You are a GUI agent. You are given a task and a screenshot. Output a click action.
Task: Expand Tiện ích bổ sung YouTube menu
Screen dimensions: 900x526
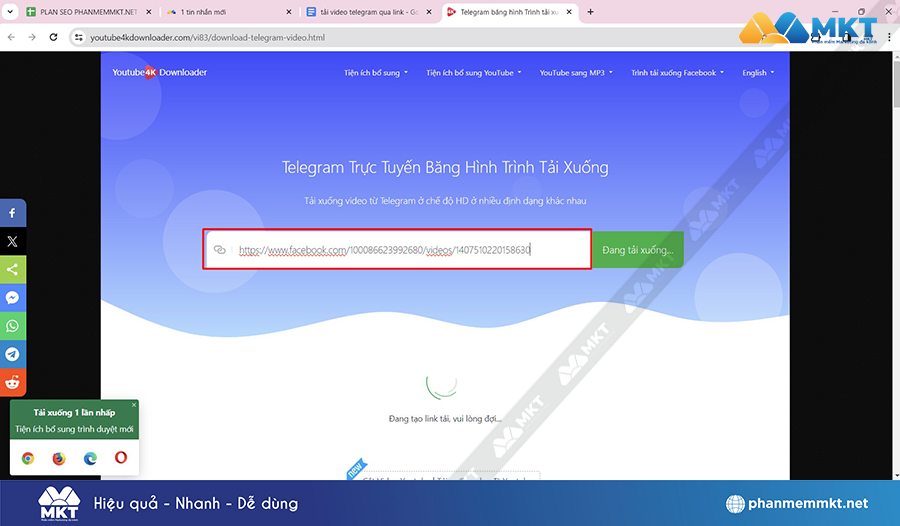tap(474, 73)
